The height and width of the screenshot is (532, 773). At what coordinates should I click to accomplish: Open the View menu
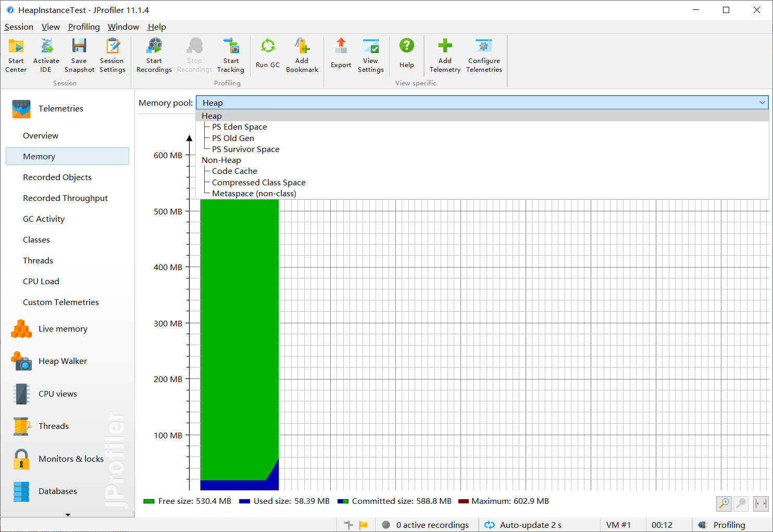point(51,27)
